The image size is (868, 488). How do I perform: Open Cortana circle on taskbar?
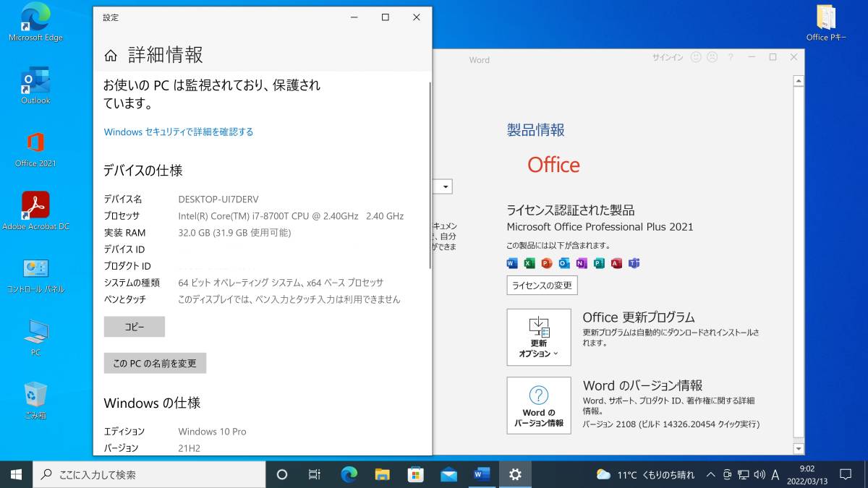pyautogui.click(x=282, y=474)
